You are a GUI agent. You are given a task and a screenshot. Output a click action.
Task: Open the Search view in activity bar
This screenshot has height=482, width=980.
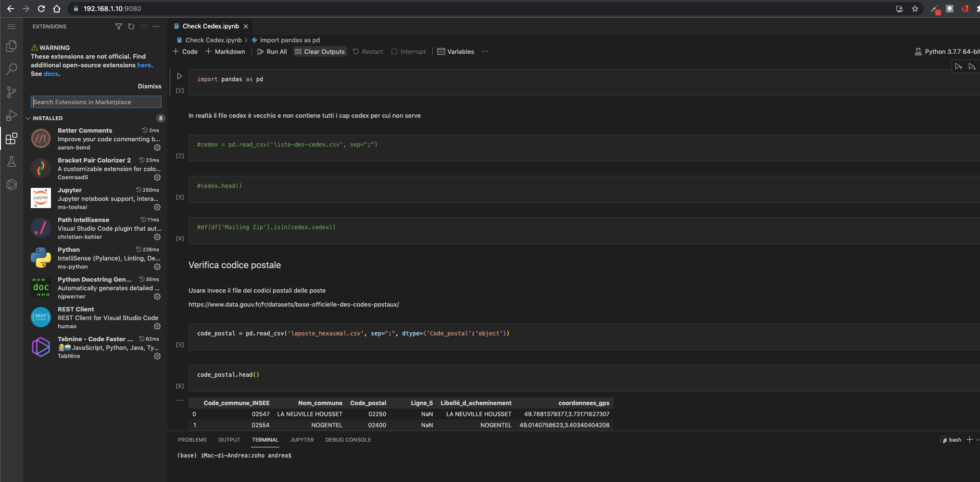point(12,69)
